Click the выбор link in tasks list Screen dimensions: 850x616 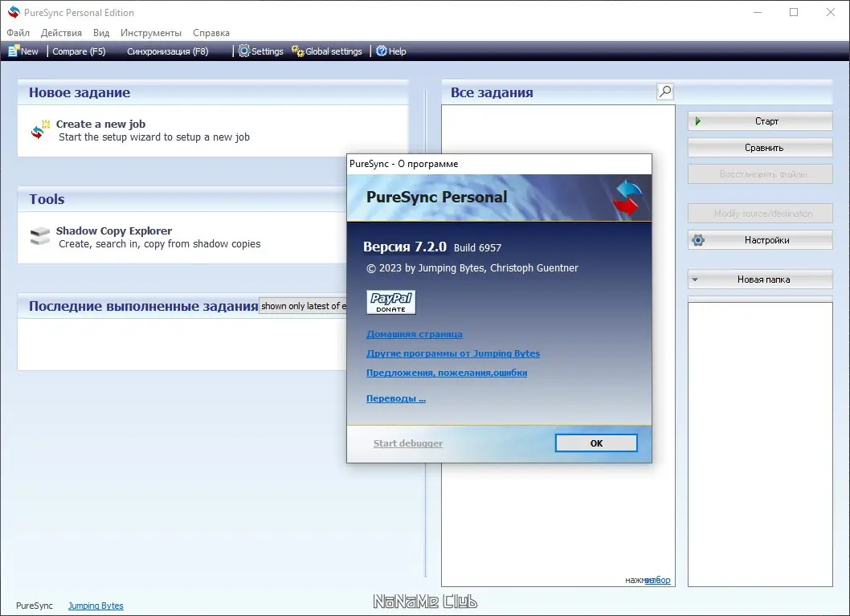coord(657,580)
